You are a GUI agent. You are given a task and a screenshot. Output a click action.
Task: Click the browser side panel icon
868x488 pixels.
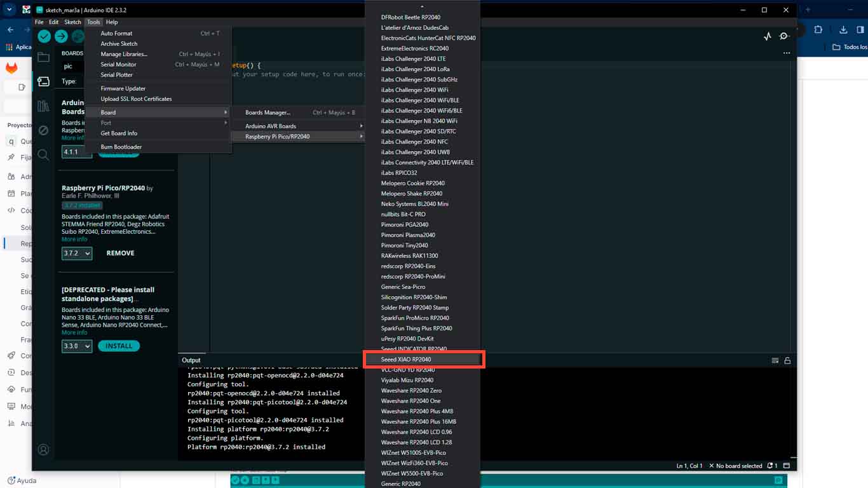(x=860, y=30)
